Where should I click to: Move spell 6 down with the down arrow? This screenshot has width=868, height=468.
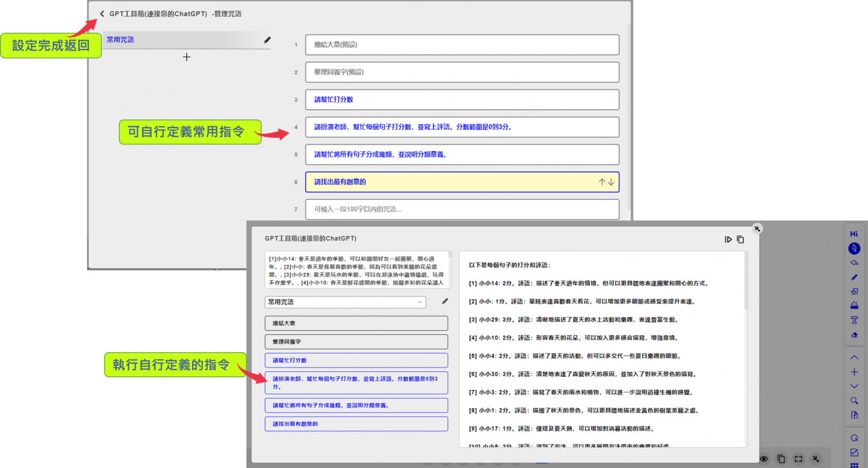point(611,182)
